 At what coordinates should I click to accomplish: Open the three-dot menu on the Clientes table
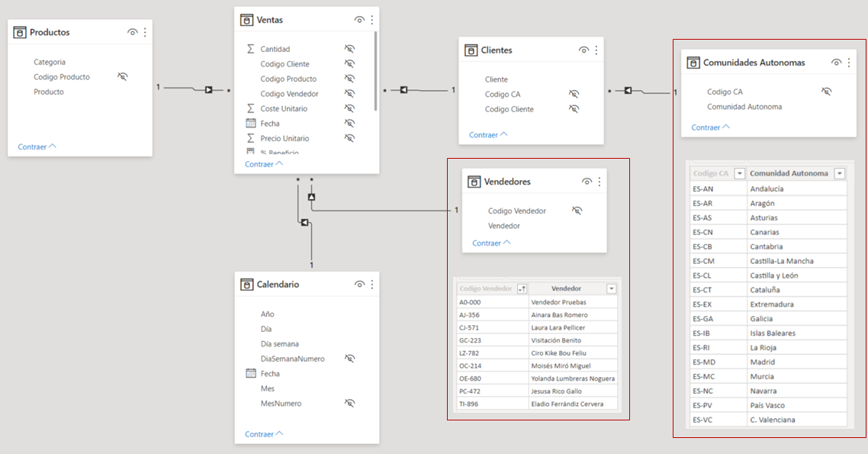[x=595, y=50]
